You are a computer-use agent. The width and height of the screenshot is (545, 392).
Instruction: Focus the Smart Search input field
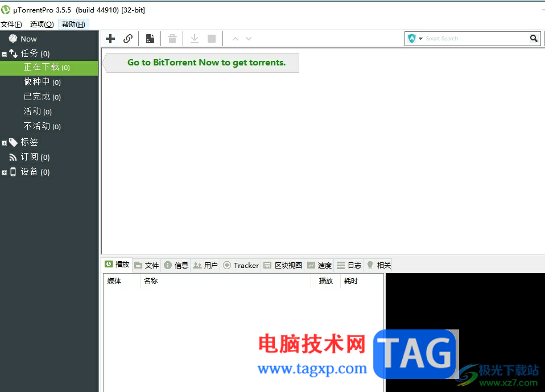click(x=476, y=39)
